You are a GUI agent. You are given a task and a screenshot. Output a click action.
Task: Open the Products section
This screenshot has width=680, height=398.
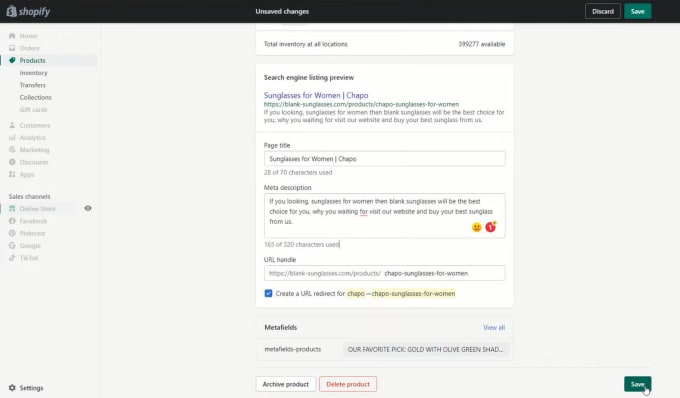pyautogui.click(x=32, y=60)
